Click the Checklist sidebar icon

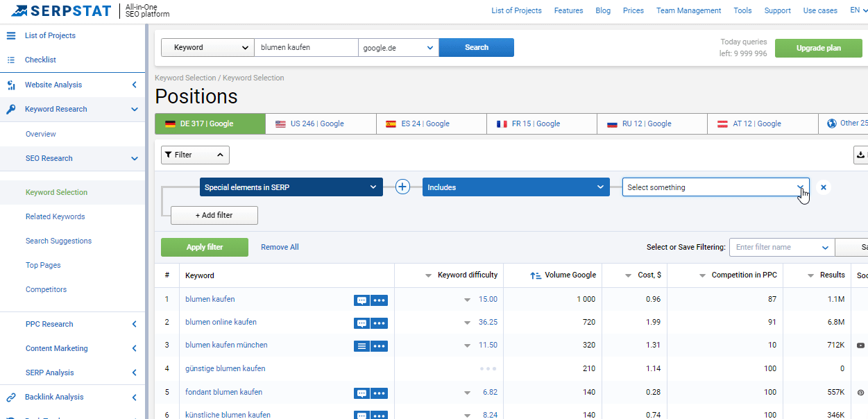pos(11,60)
